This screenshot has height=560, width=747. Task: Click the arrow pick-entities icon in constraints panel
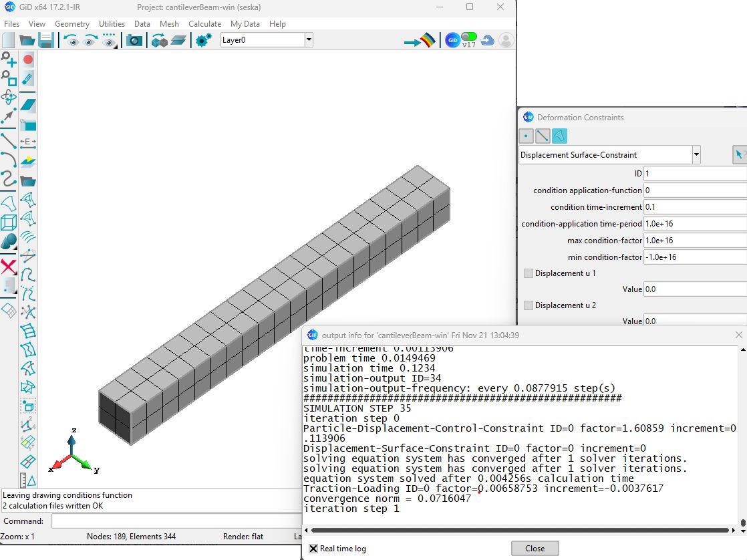coord(740,155)
